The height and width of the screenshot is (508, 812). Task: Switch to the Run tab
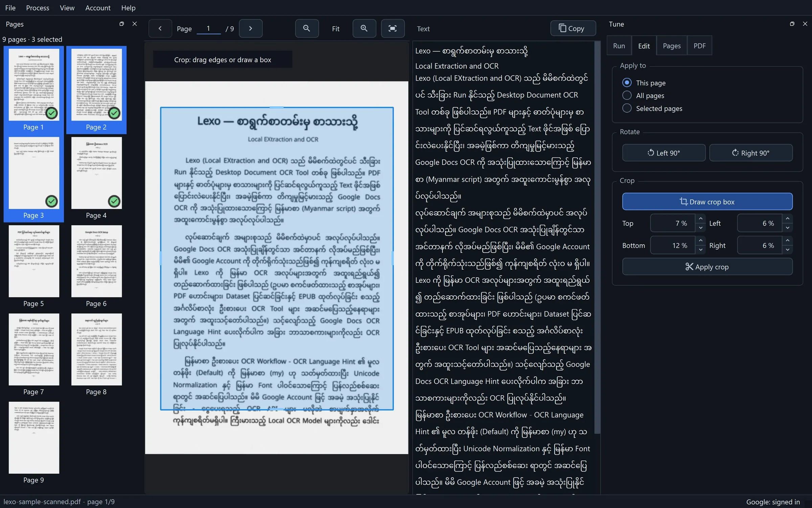point(619,46)
